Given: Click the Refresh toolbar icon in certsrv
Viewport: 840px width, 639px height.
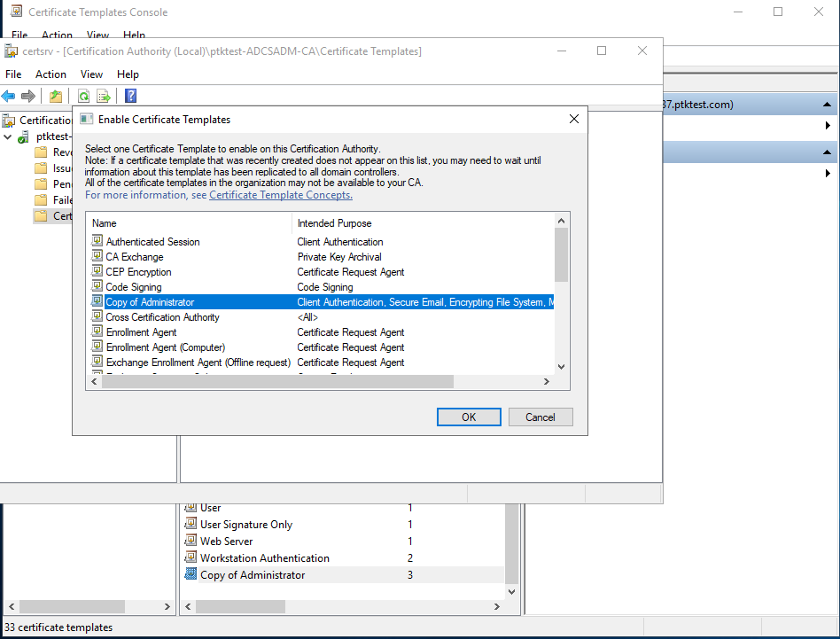Looking at the screenshot, I should (x=83, y=96).
